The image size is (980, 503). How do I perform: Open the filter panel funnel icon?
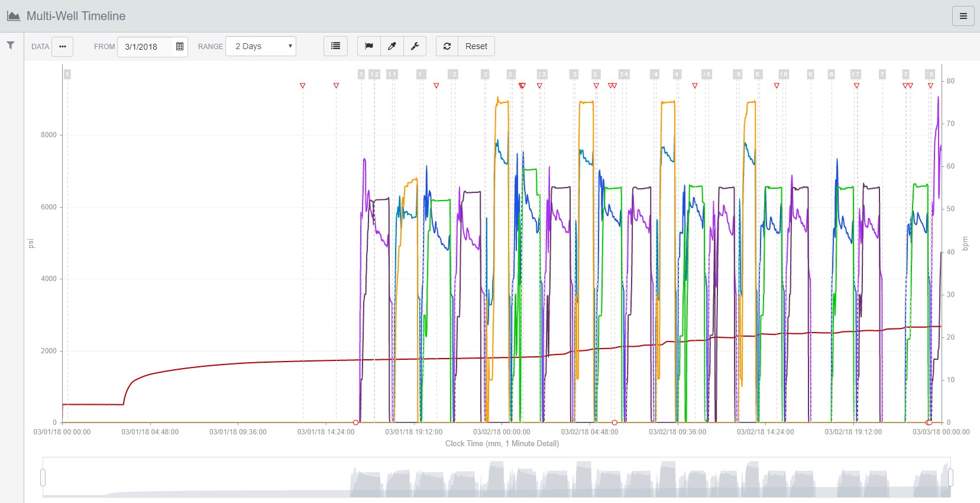pyautogui.click(x=11, y=46)
